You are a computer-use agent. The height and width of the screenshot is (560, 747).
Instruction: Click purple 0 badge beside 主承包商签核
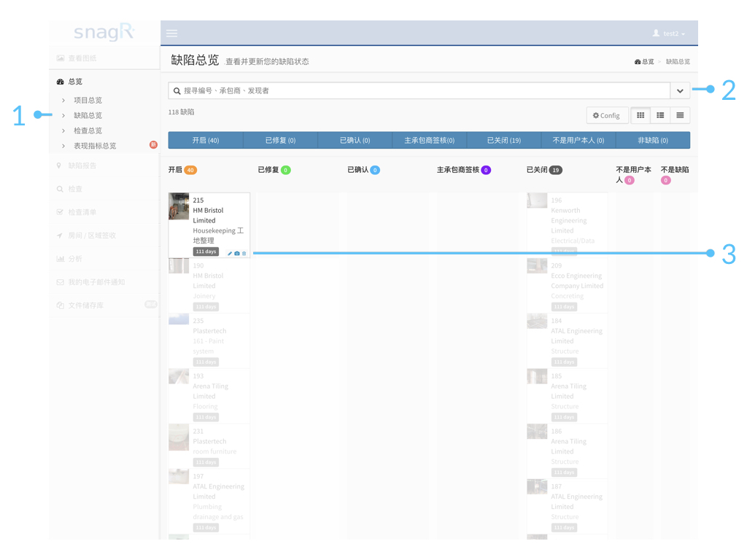pyautogui.click(x=486, y=170)
